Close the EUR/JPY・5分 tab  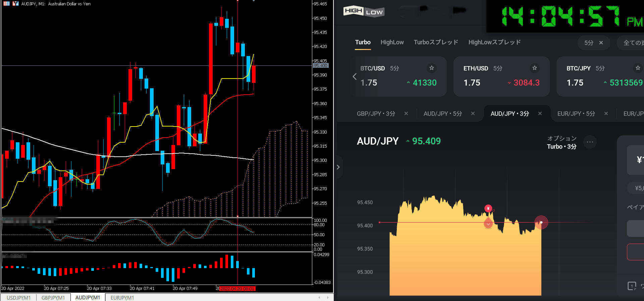606,114
